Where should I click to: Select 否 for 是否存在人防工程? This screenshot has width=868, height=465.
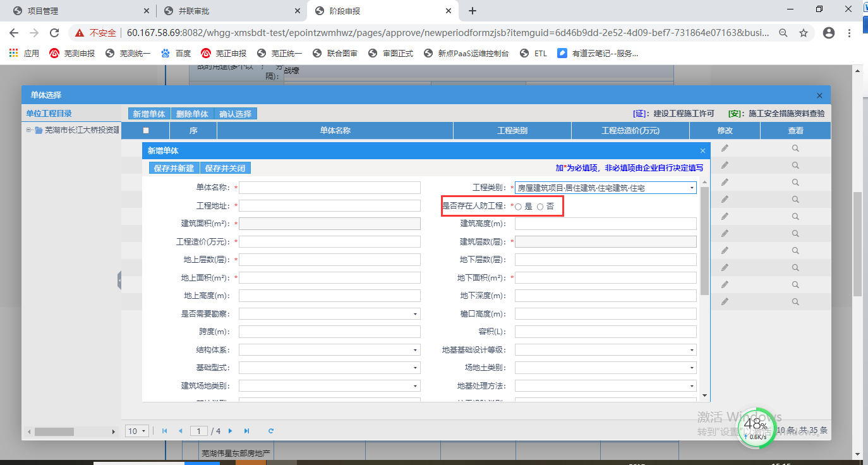(540, 207)
